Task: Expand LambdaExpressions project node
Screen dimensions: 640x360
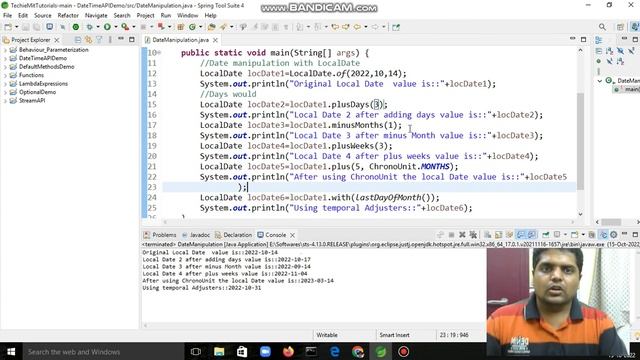Action: point(5,84)
